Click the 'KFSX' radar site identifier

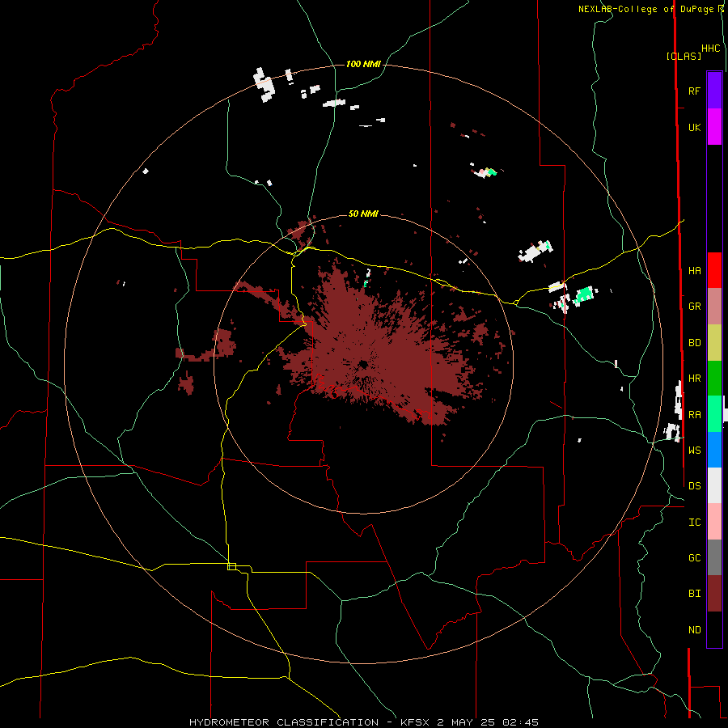tap(415, 722)
